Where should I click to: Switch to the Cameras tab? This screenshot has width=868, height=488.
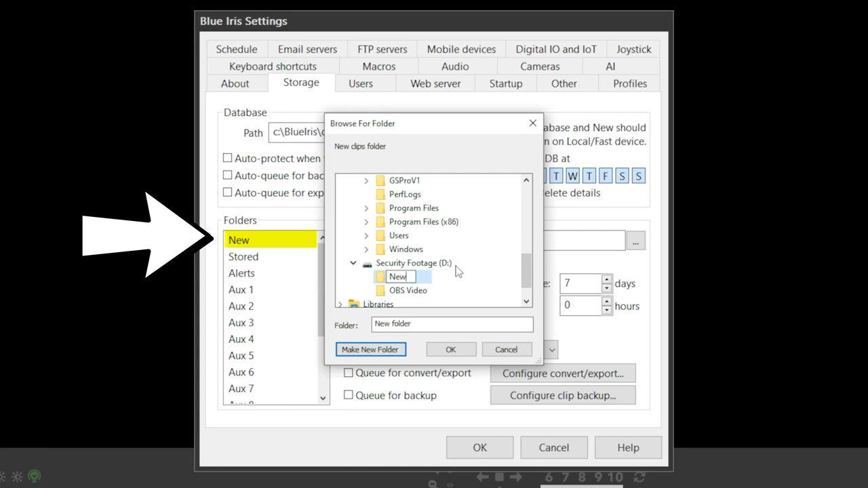coord(540,66)
